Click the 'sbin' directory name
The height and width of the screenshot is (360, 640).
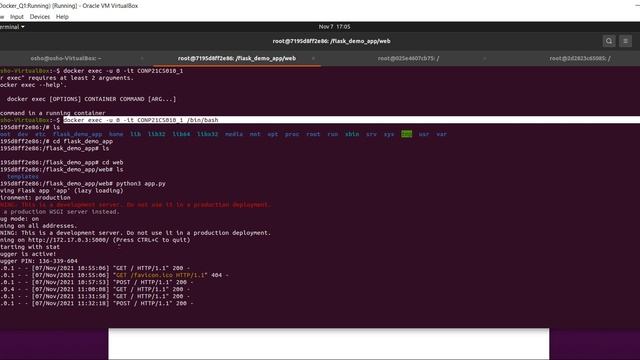(x=352, y=134)
